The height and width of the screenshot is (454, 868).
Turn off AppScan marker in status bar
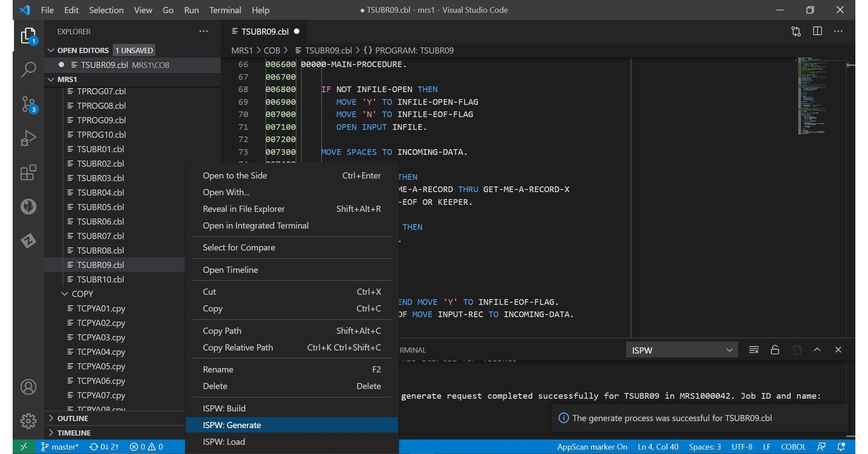[592, 446]
